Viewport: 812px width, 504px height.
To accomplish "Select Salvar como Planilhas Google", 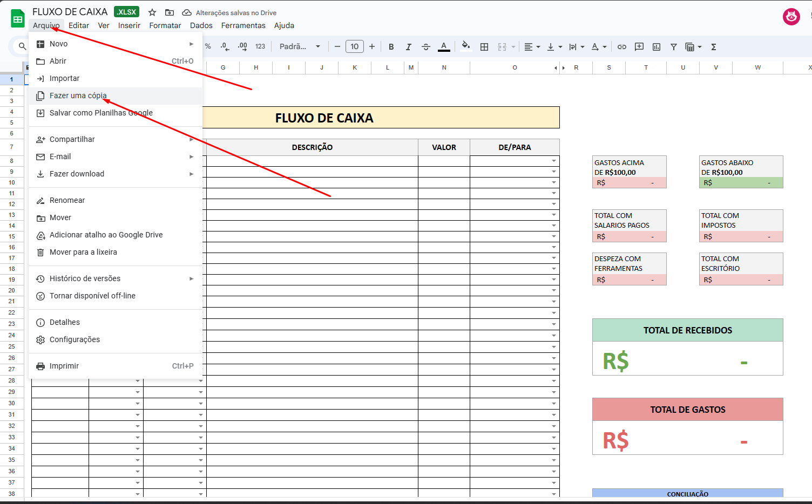I will coord(116,113).
